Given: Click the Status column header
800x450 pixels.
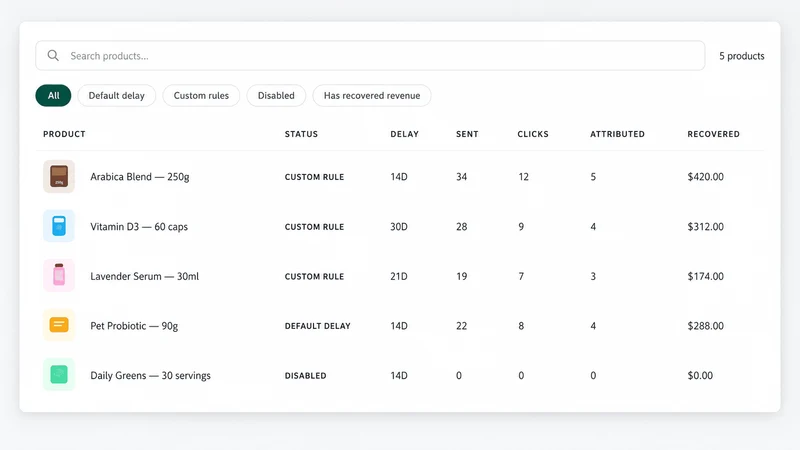Looking at the screenshot, I should 301,134.
